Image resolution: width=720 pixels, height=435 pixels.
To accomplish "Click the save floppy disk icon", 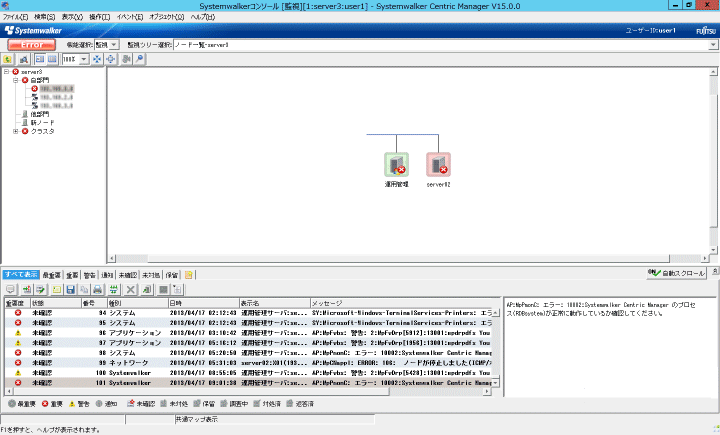I will point(70,289).
